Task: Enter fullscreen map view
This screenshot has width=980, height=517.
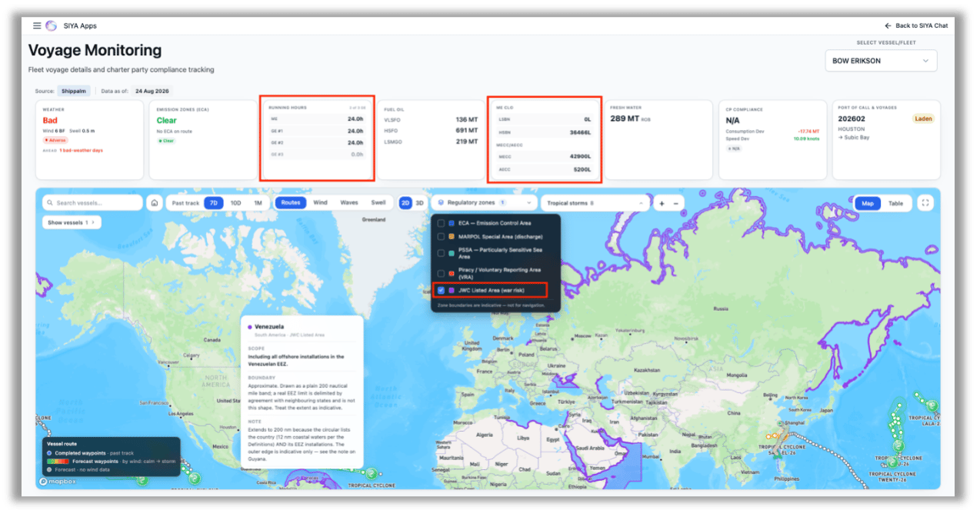Action: (925, 203)
